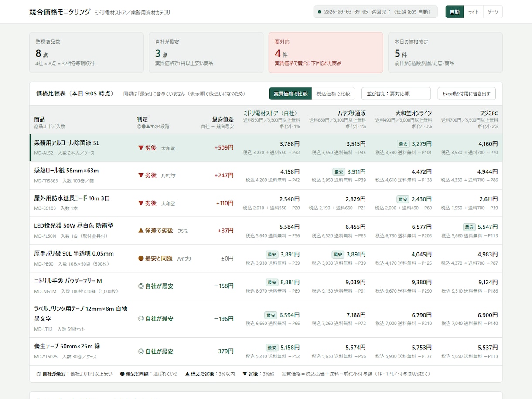
Task: Select the ラベルプリンタ用テープ 12mm×8m product name
Action: tap(81, 314)
